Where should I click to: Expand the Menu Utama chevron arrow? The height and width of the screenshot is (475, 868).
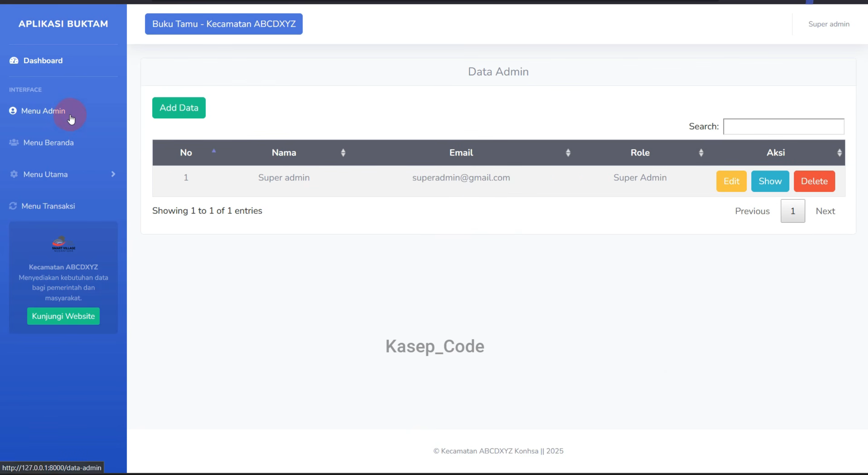[x=113, y=174]
